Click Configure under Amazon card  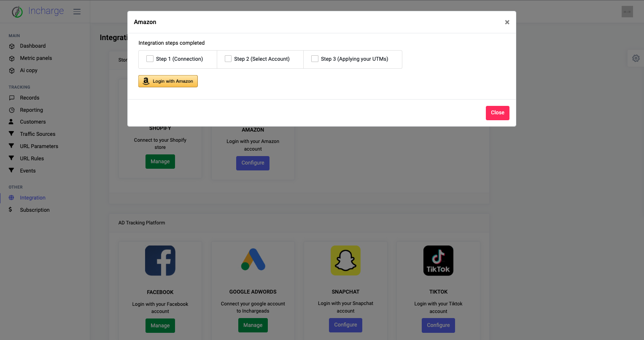click(253, 163)
